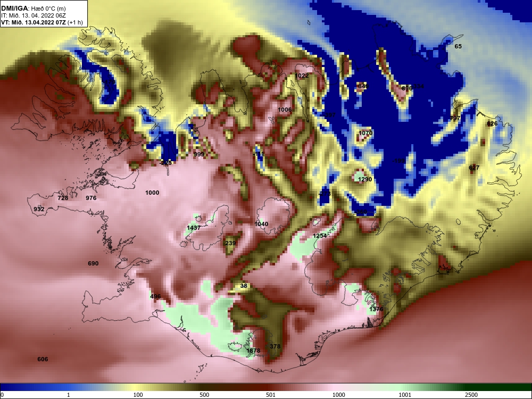The height and width of the screenshot is (399, 532).
Task: Click the 797 value on the map
Action: click(455, 118)
